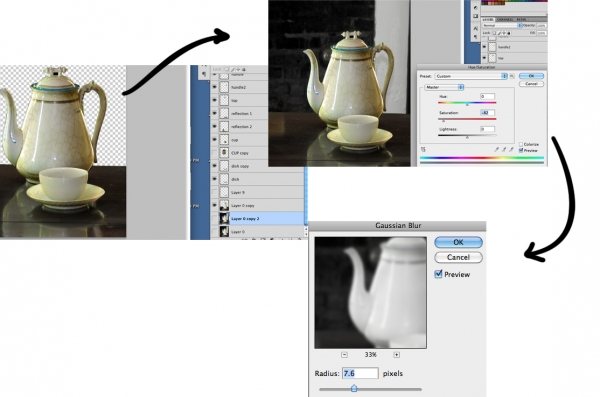Toggle Preview checkbox in Hue/Saturation dialog

click(521, 150)
